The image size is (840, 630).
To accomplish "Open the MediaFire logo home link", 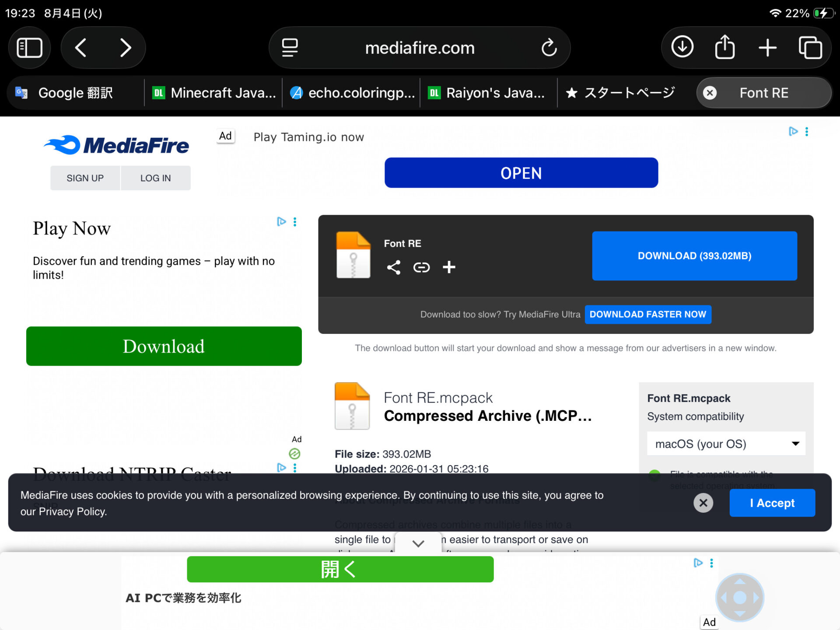I will point(116,145).
